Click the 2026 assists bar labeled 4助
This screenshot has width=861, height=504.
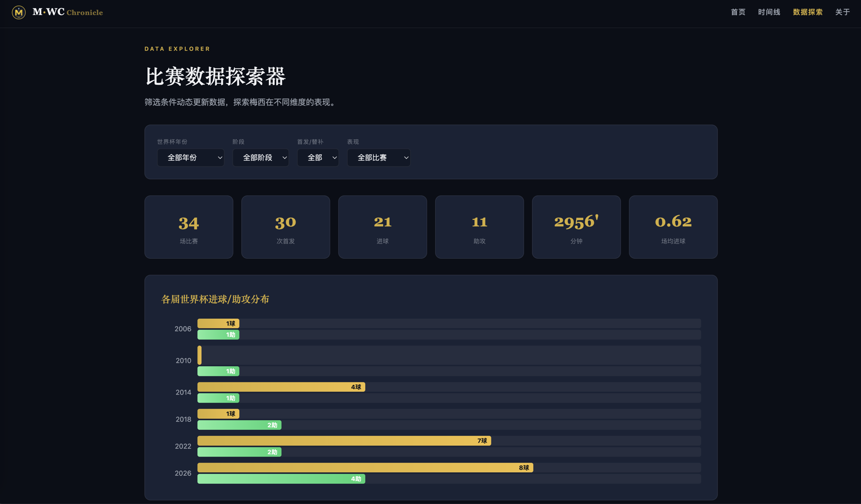(281, 479)
